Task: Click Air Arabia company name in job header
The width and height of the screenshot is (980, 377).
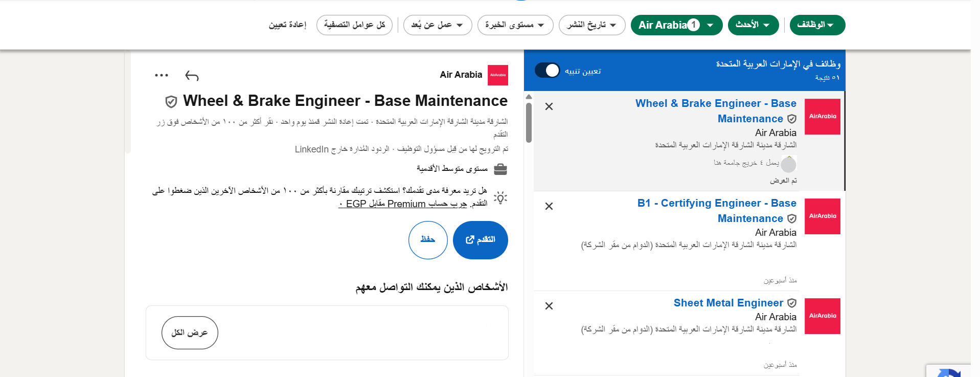Action: pos(461,75)
